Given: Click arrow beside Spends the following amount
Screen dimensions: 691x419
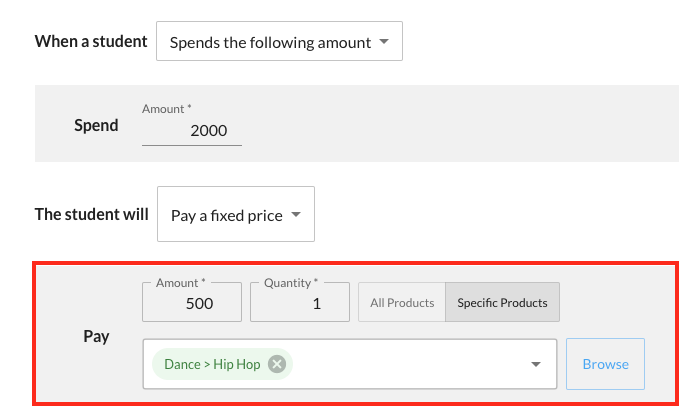Looking at the screenshot, I should [386, 43].
